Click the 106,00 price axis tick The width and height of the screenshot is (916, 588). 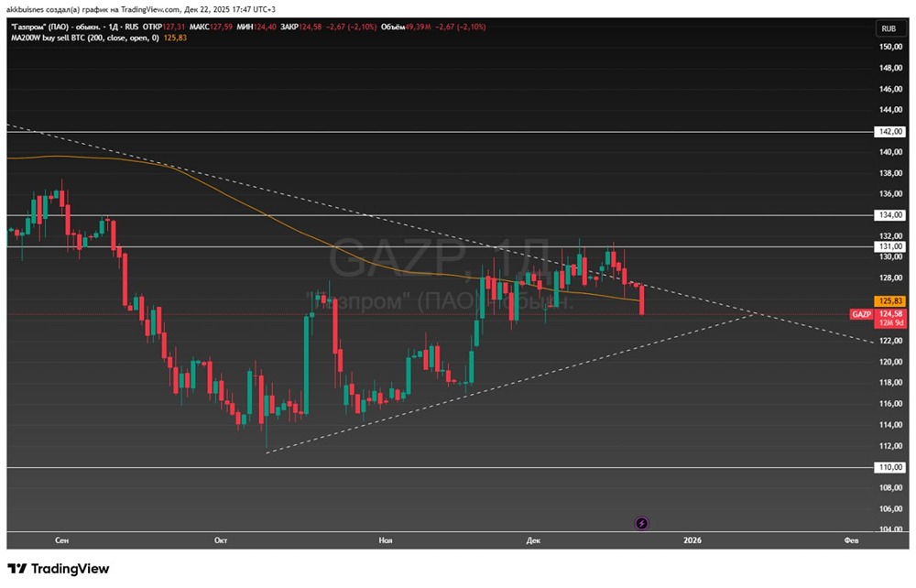[890, 508]
